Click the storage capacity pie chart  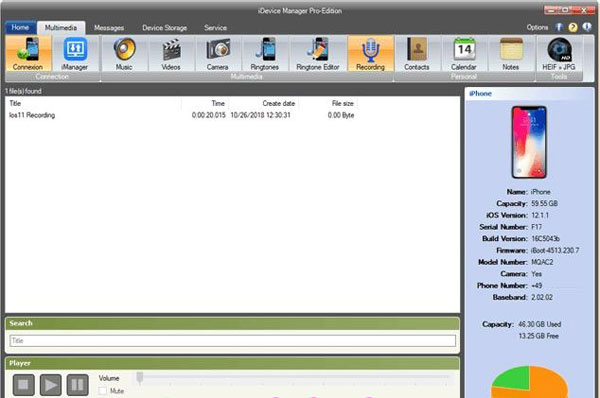point(530,382)
